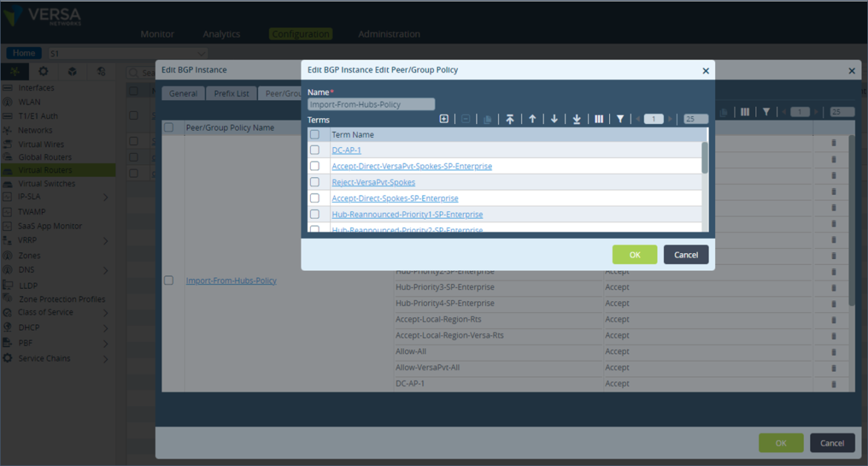Viewport: 868px width, 466px height.
Task: Add a new term with the plus icon
Action: 444,118
